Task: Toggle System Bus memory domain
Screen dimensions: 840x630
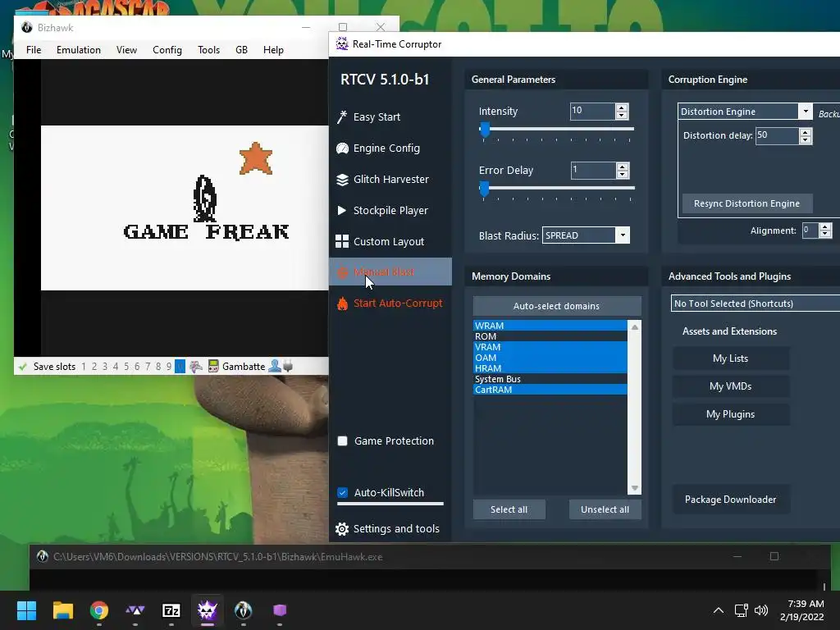Action: 550,379
